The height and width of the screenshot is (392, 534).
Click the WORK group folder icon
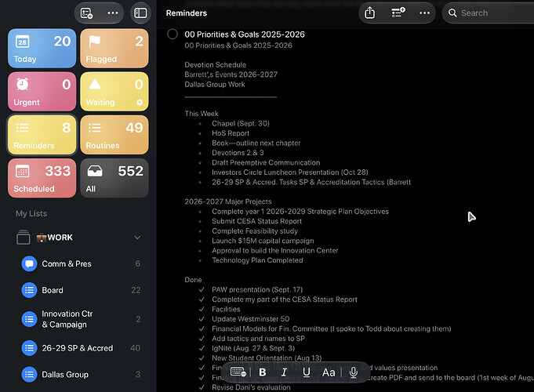(x=24, y=237)
